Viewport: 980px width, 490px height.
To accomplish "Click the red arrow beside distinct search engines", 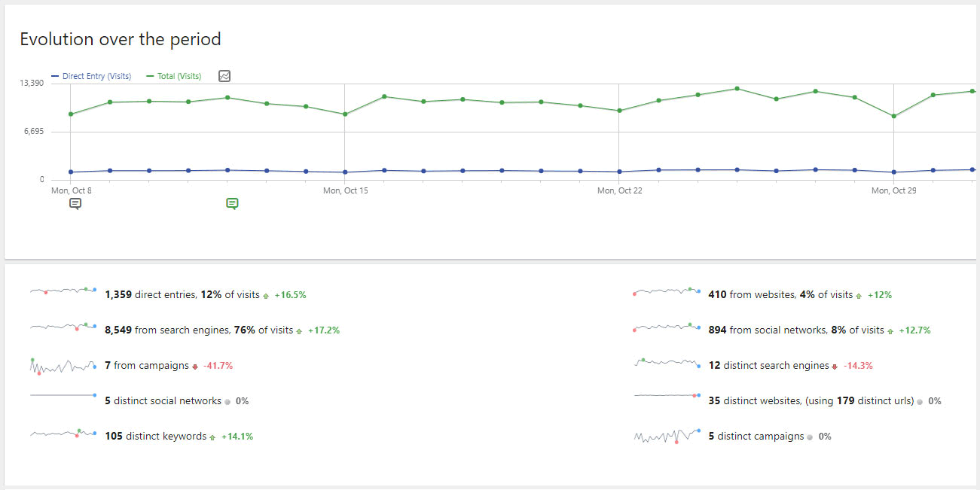I will click(835, 367).
